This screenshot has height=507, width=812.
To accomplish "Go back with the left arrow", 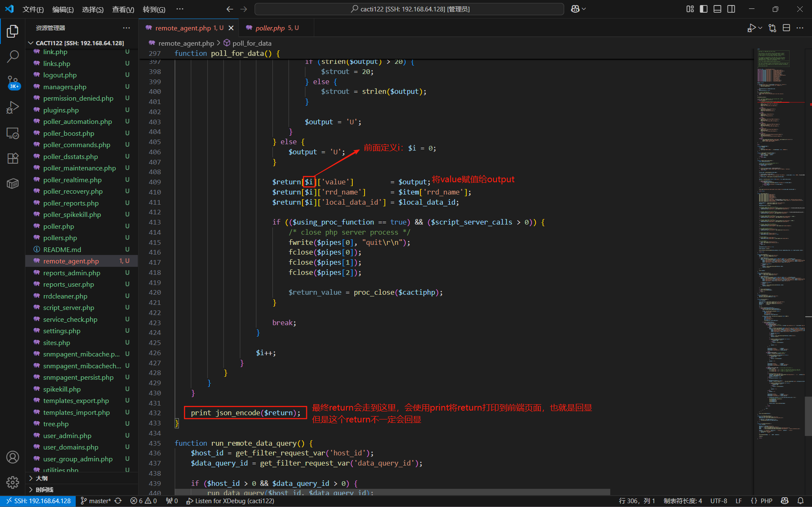I will 230,9.
